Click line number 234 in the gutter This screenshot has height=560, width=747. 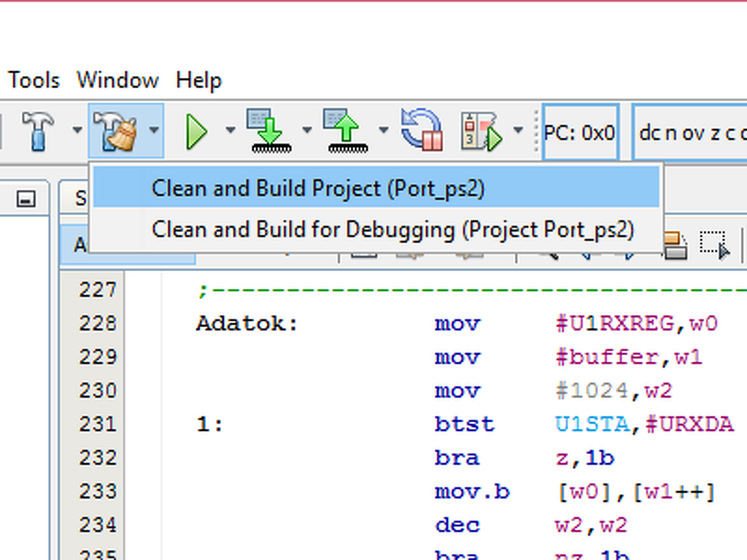pyautogui.click(x=97, y=526)
